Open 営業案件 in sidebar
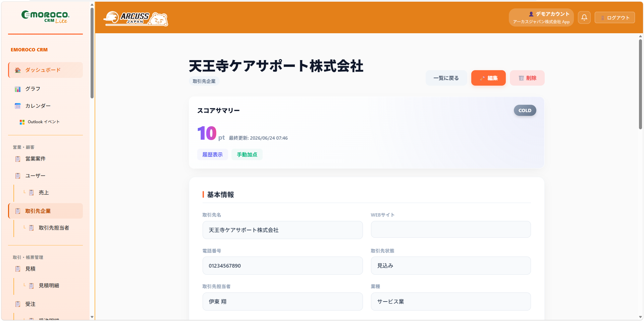The height and width of the screenshot is (321, 644). point(46,158)
